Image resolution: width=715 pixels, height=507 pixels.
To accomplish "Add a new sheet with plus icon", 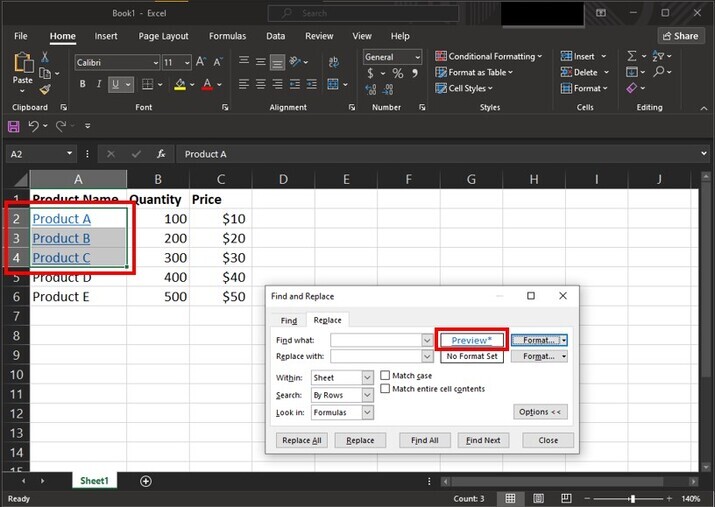I will click(146, 481).
